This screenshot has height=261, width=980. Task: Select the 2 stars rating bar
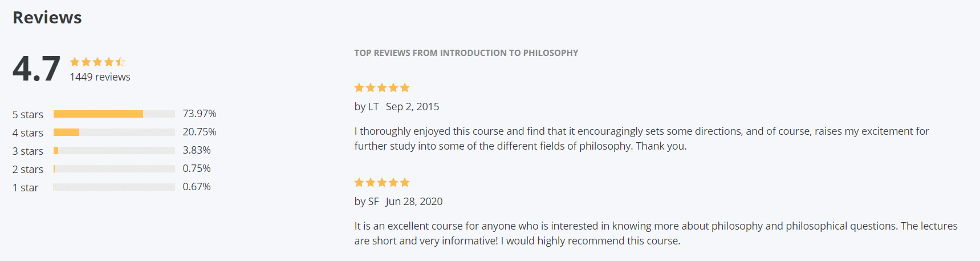coord(114,168)
